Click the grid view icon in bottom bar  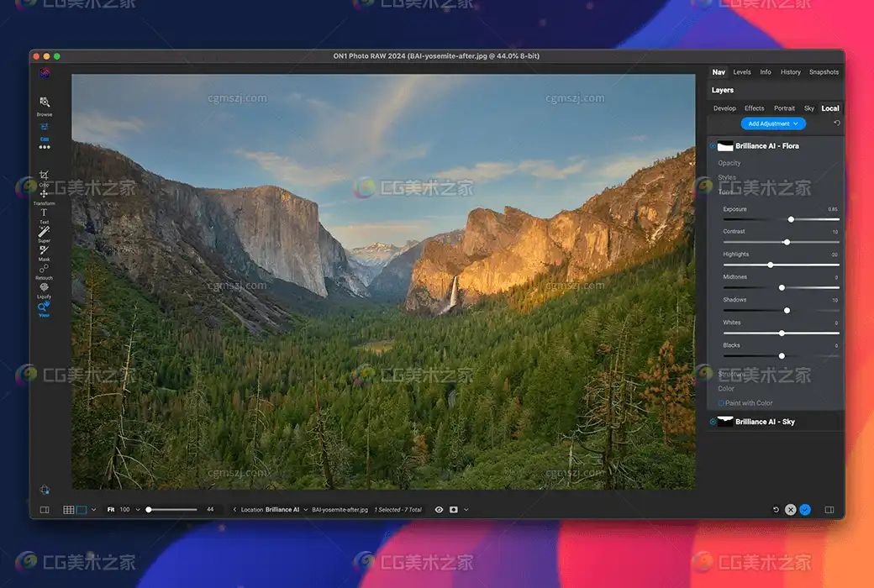[68, 510]
